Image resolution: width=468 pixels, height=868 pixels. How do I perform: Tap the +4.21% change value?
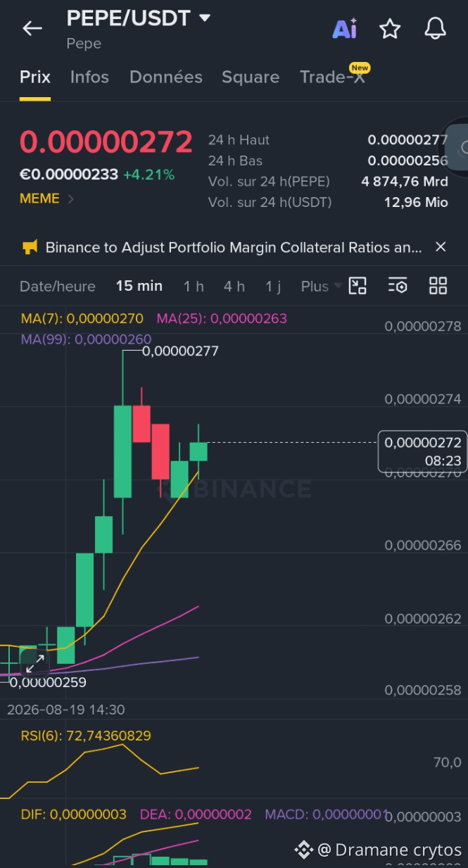coord(148,175)
